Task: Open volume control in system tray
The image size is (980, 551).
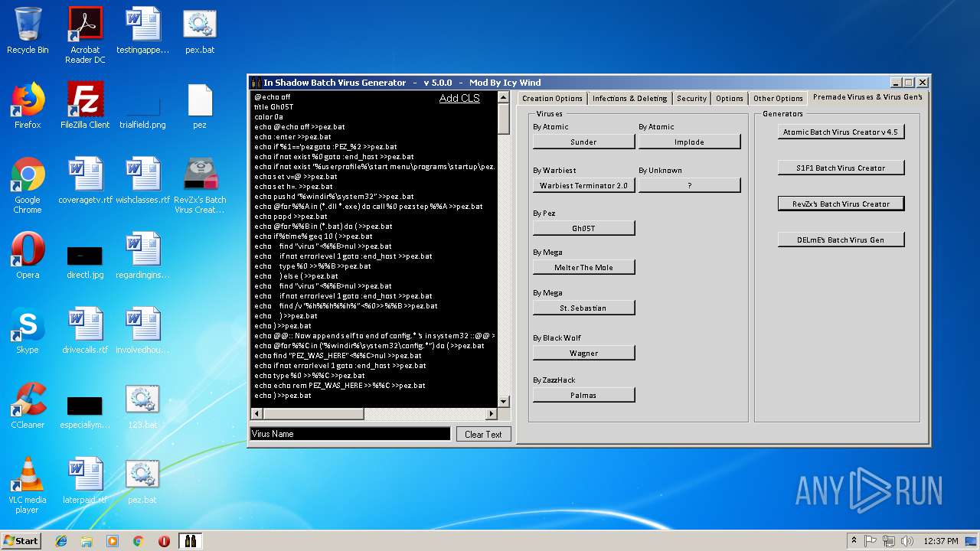Action: point(907,541)
